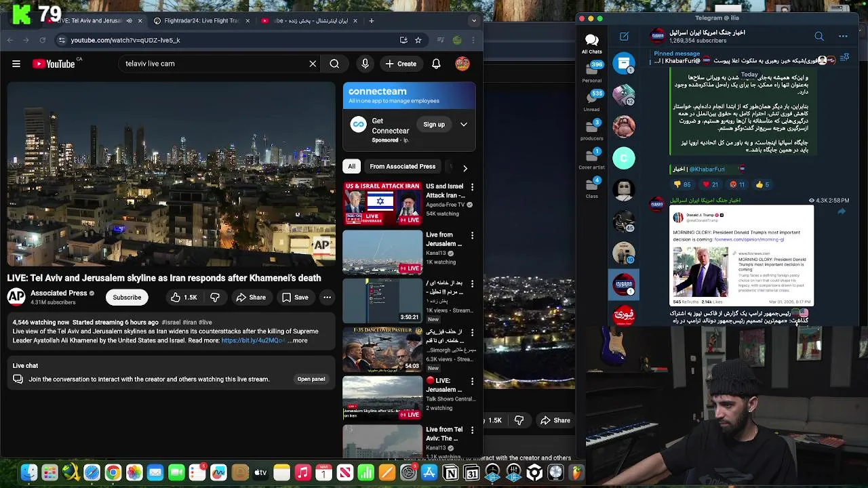Open options for Kanal13 'Live from Jerusalem' video
868x488 pixels.
pyautogui.click(x=473, y=236)
